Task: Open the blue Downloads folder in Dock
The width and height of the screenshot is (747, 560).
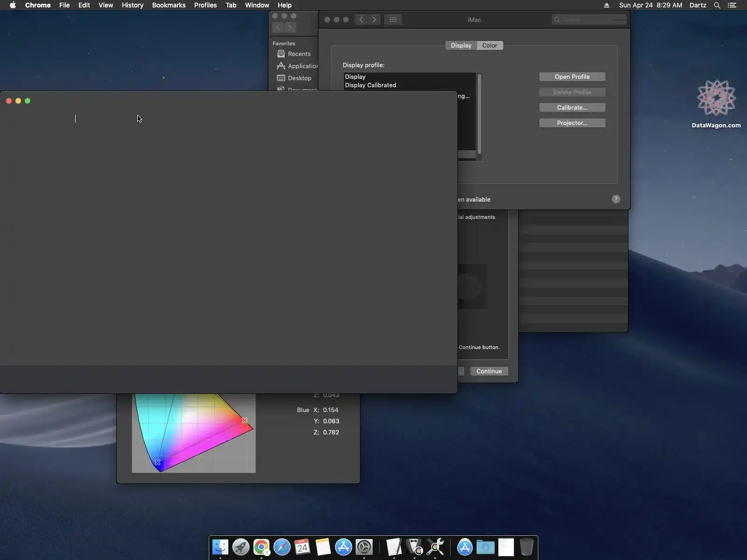Action: tap(486, 547)
